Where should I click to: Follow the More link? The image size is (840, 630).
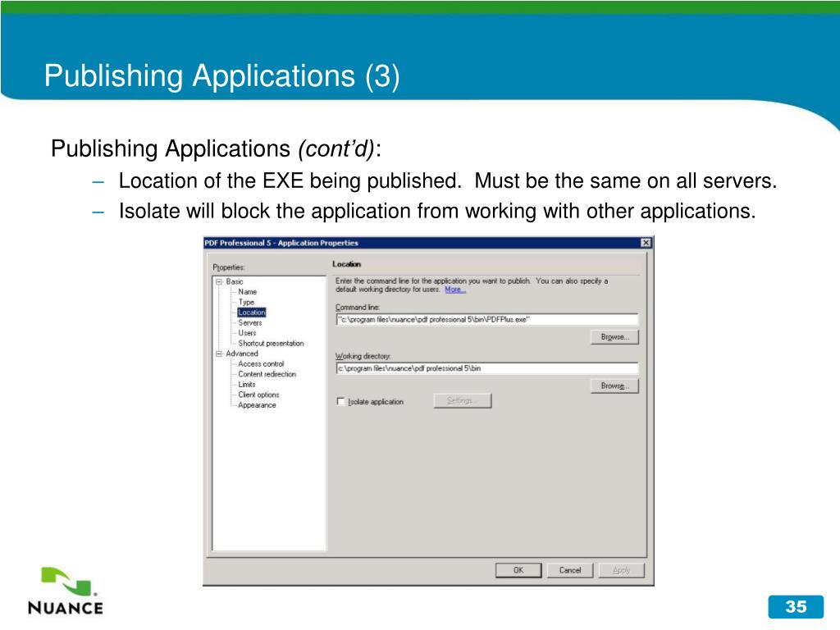coord(454,290)
